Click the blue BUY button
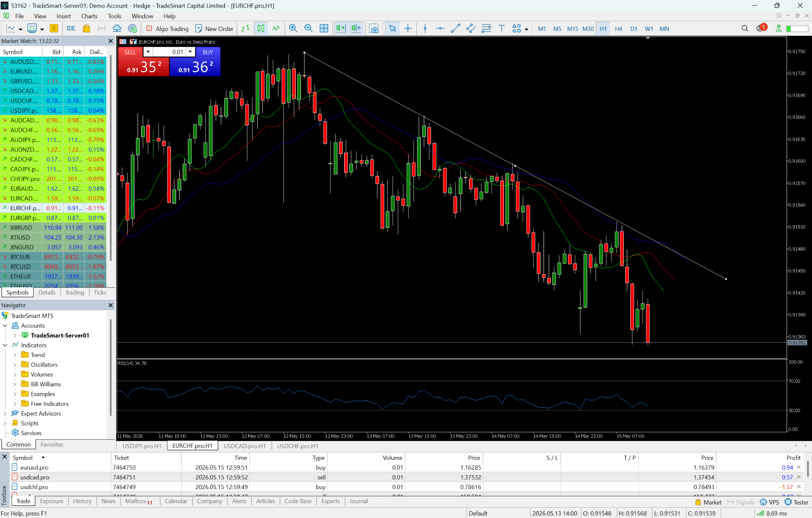 point(208,52)
